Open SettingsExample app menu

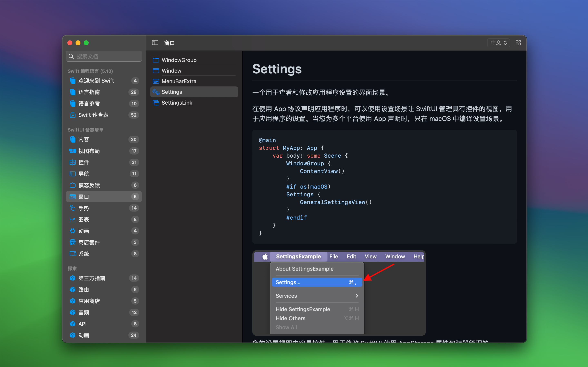point(298,257)
